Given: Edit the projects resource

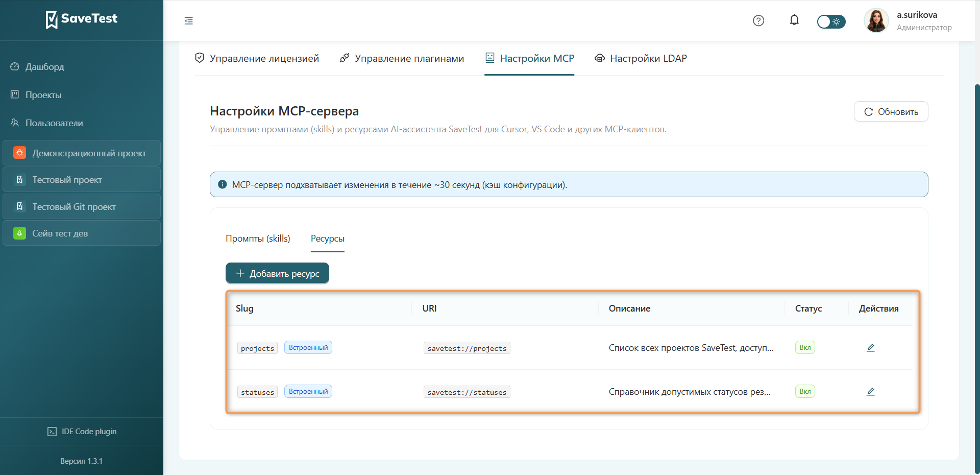Looking at the screenshot, I should tap(871, 348).
